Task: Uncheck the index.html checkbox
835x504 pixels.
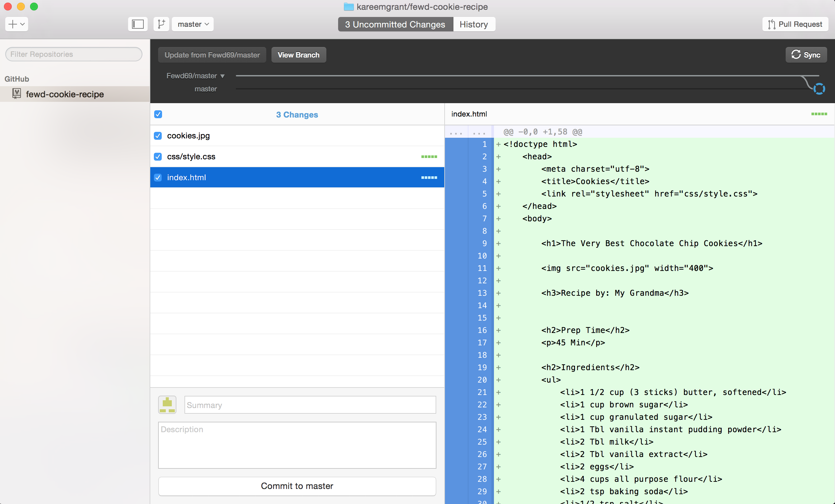Action: [x=157, y=178]
